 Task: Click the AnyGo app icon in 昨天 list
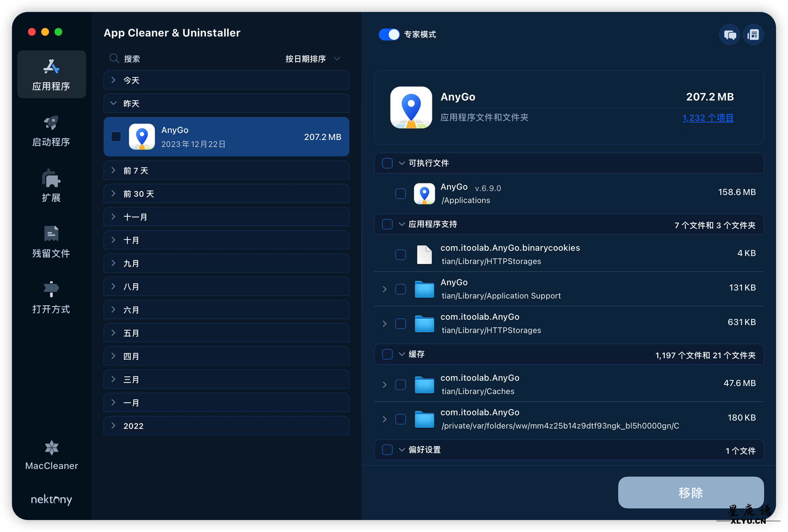[142, 137]
